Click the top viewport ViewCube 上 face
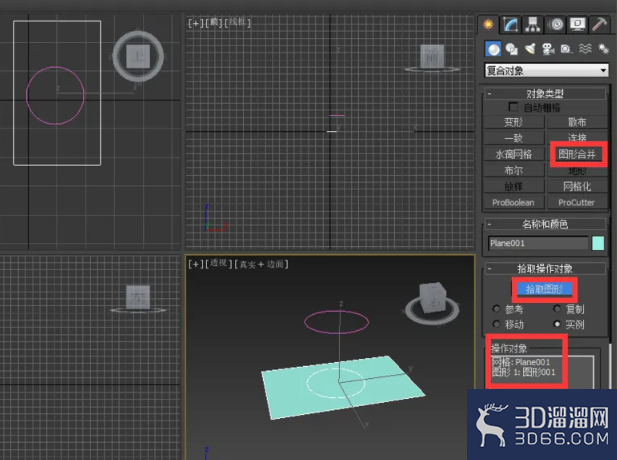The width and height of the screenshot is (617, 460). point(138,56)
